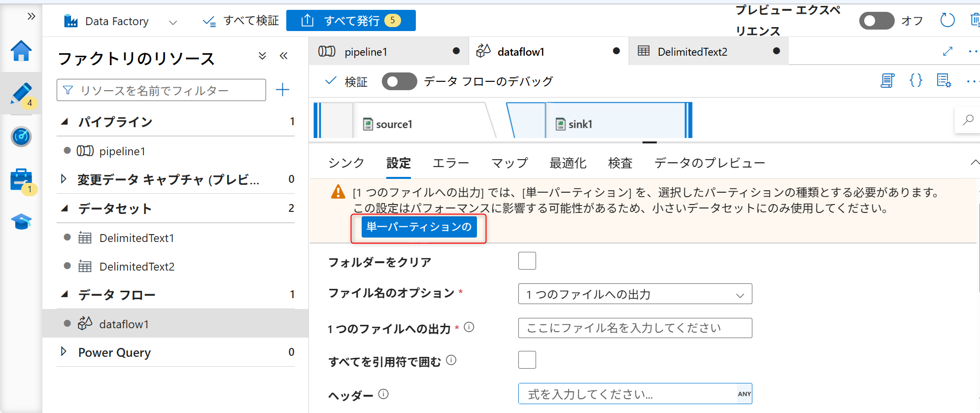Open the Learning Center graduation cap icon
The width and height of the screenshot is (980, 413).
[21, 222]
